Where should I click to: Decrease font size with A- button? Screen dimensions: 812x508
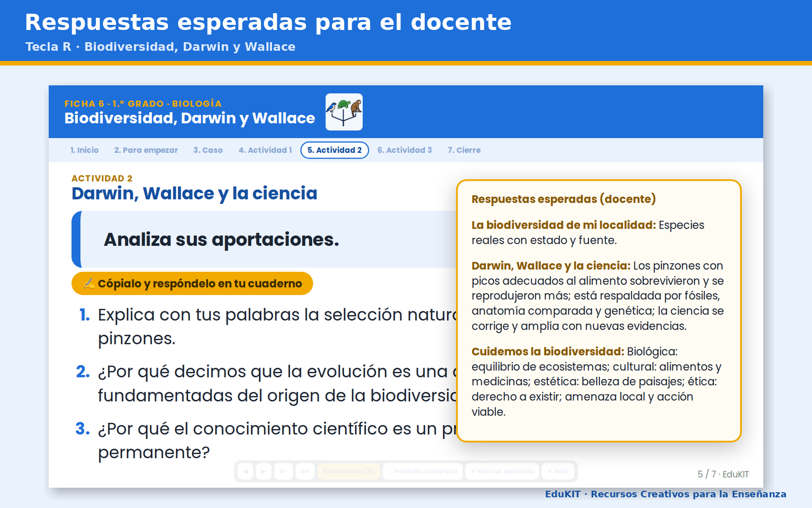[284, 471]
